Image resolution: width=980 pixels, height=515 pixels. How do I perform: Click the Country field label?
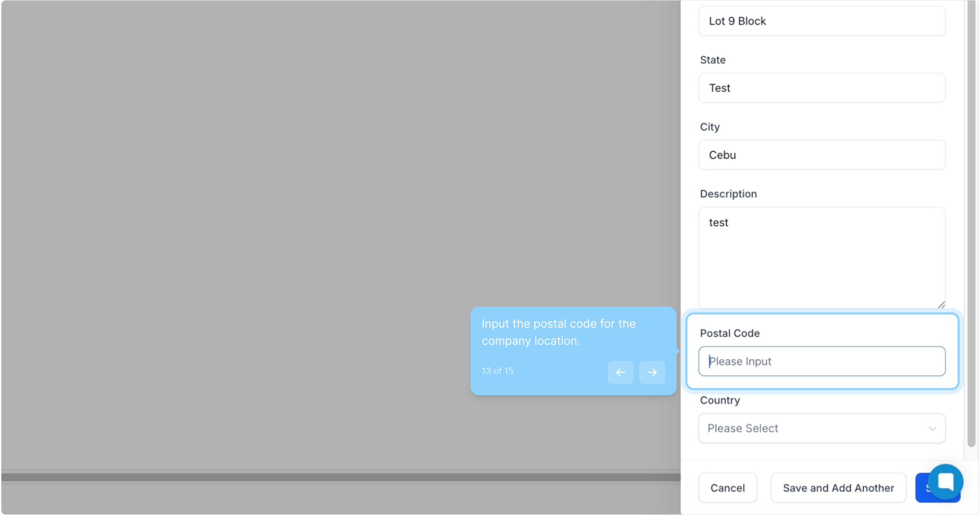tap(719, 401)
